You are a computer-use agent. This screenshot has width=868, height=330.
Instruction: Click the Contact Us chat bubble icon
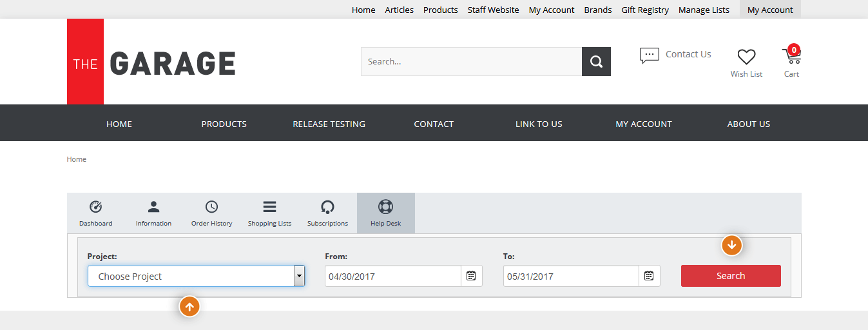tap(649, 55)
